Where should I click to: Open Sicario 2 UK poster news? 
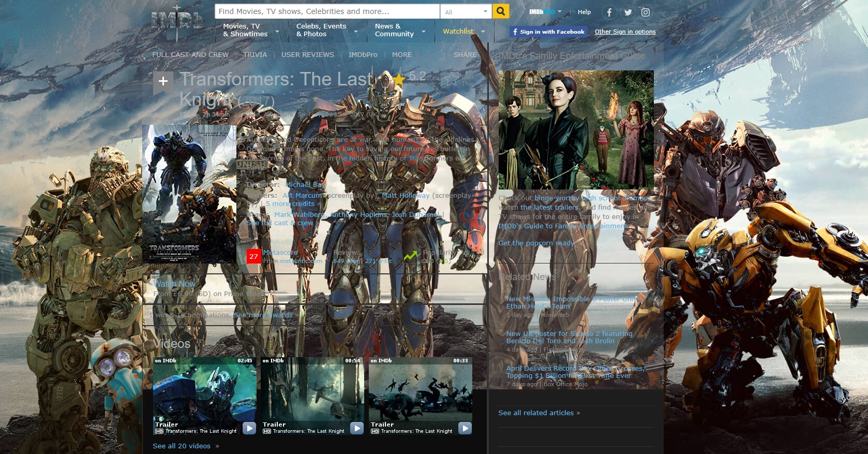click(x=569, y=338)
